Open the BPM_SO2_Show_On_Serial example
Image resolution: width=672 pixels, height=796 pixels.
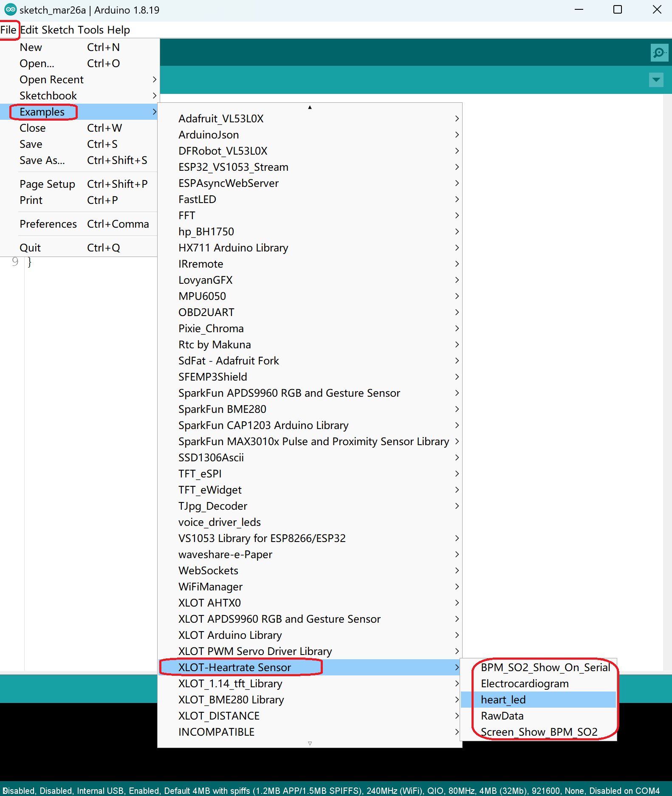pyautogui.click(x=539, y=667)
